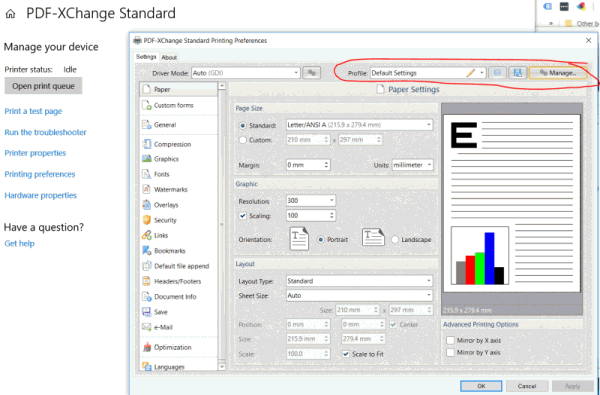Select the Standard page size radio button
Image resolution: width=600 pixels, height=395 pixels.
[243, 126]
